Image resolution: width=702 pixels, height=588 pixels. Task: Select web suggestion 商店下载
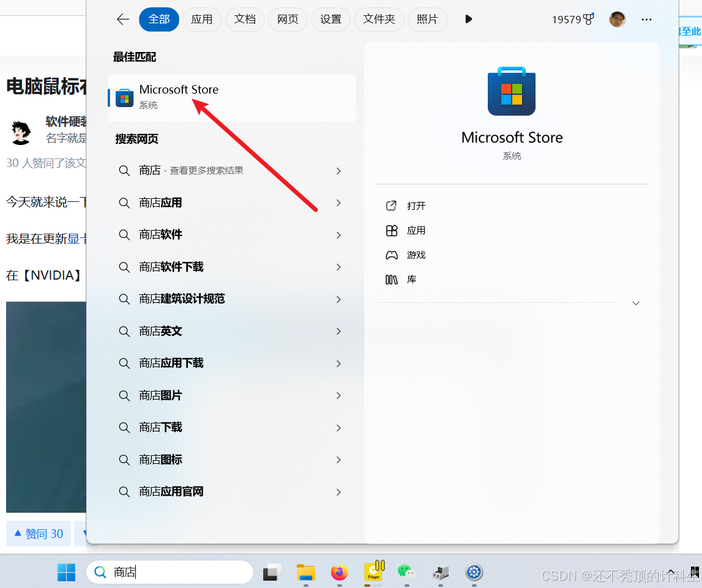tap(232, 427)
